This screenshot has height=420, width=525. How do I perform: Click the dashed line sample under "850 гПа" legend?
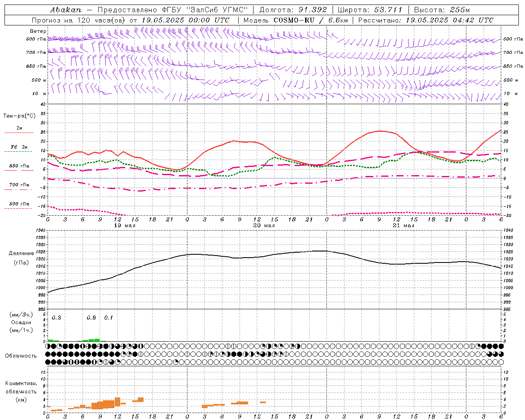pos(19,170)
